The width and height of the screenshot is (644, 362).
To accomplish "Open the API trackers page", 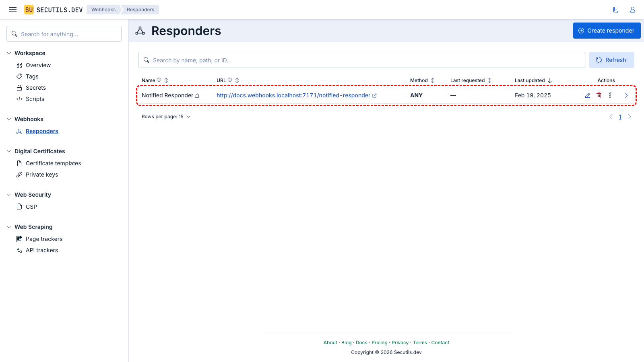I will [x=41, y=250].
